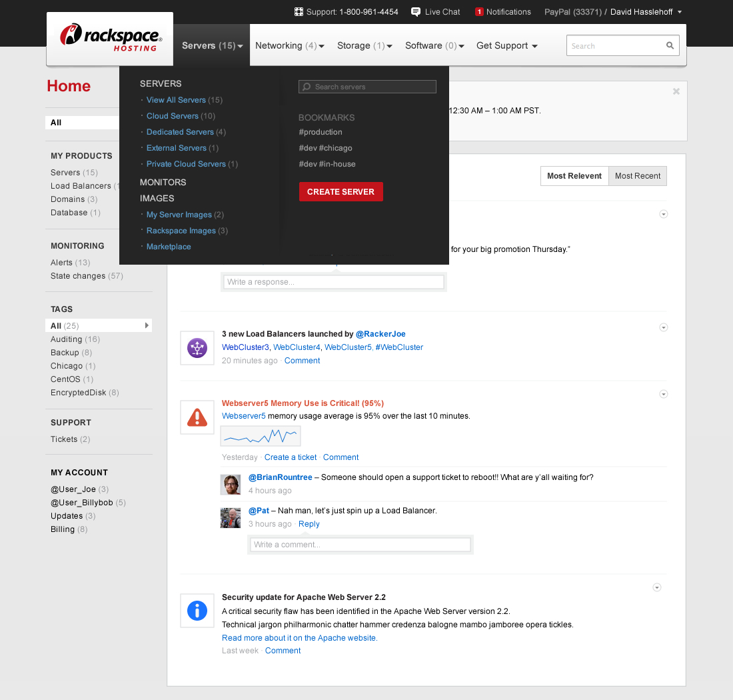This screenshot has height=700, width=733.
Task: Click the Live Chat speech bubble icon
Action: click(x=416, y=12)
